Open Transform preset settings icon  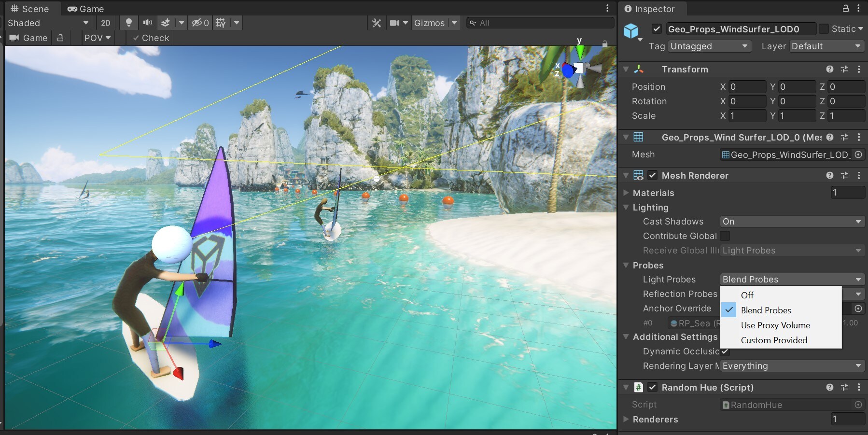coord(844,69)
